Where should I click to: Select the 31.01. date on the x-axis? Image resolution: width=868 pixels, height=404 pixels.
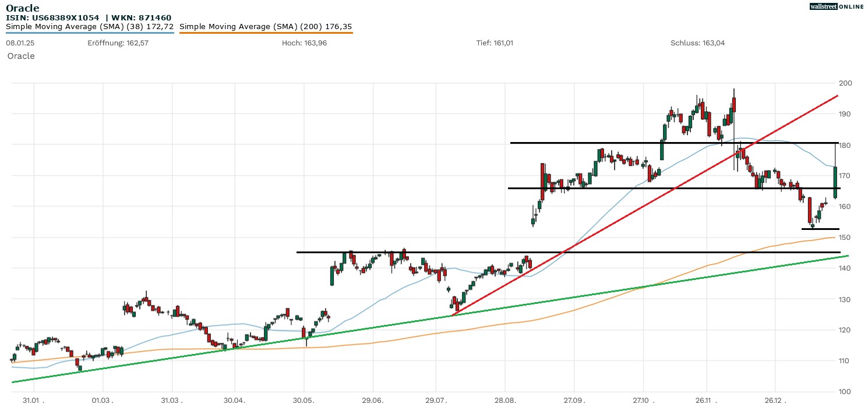click(x=33, y=401)
